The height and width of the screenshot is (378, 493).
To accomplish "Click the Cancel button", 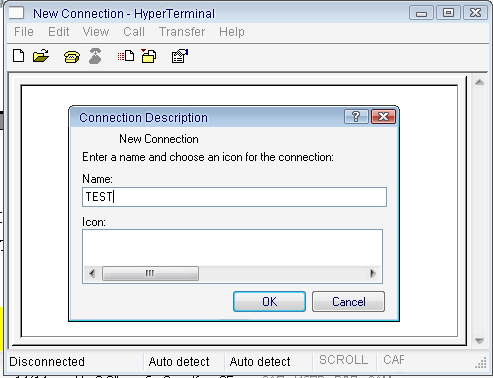I will [349, 302].
